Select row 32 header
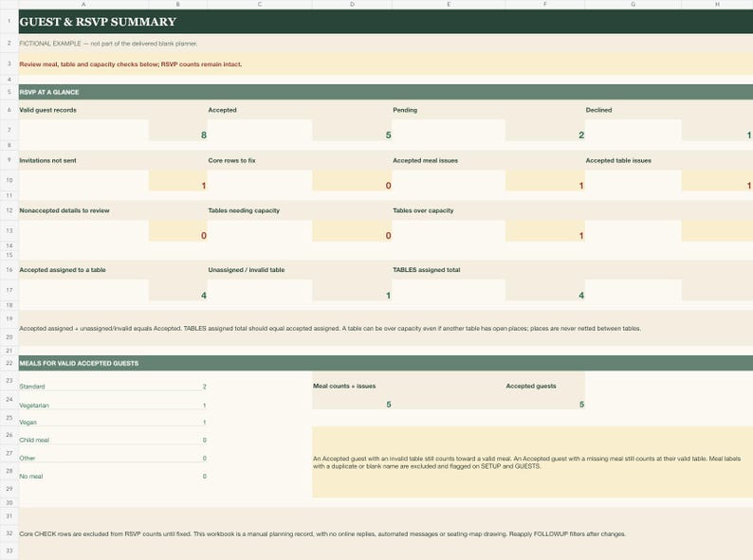The height and width of the screenshot is (560, 753). point(9,533)
